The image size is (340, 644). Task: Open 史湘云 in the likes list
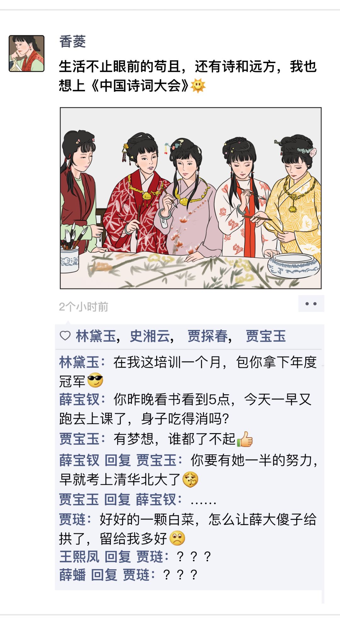coord(150,336)
